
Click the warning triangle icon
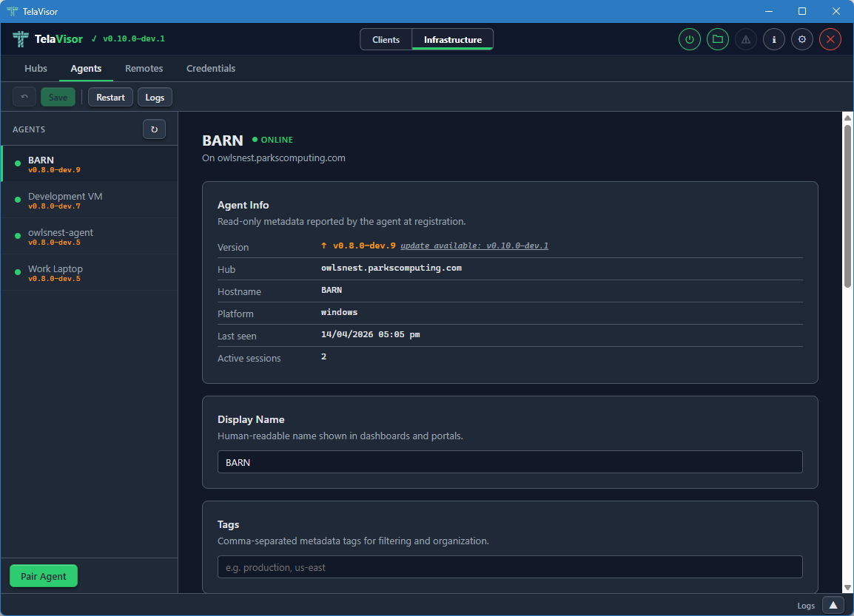[x=745, y=40]
